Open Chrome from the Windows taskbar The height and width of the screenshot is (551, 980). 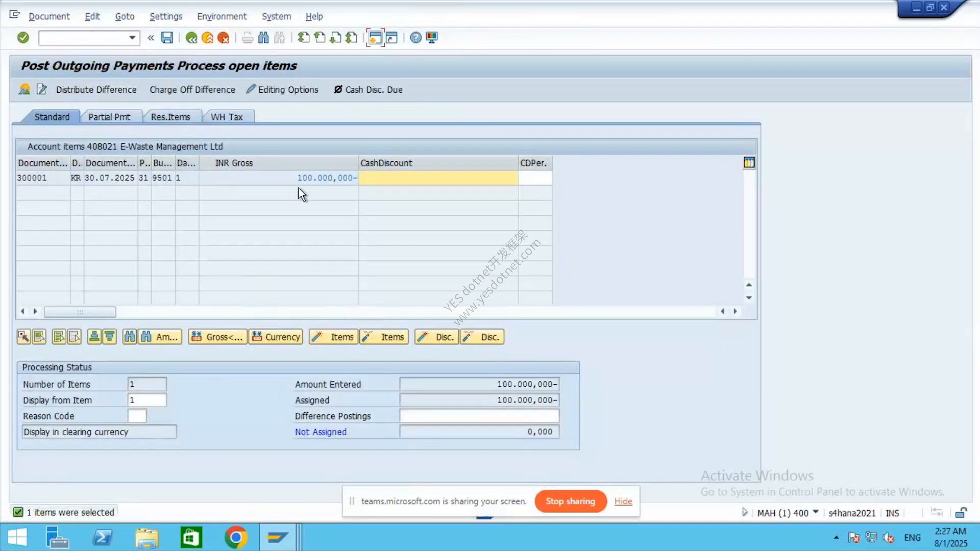click(x=235, y=537)
